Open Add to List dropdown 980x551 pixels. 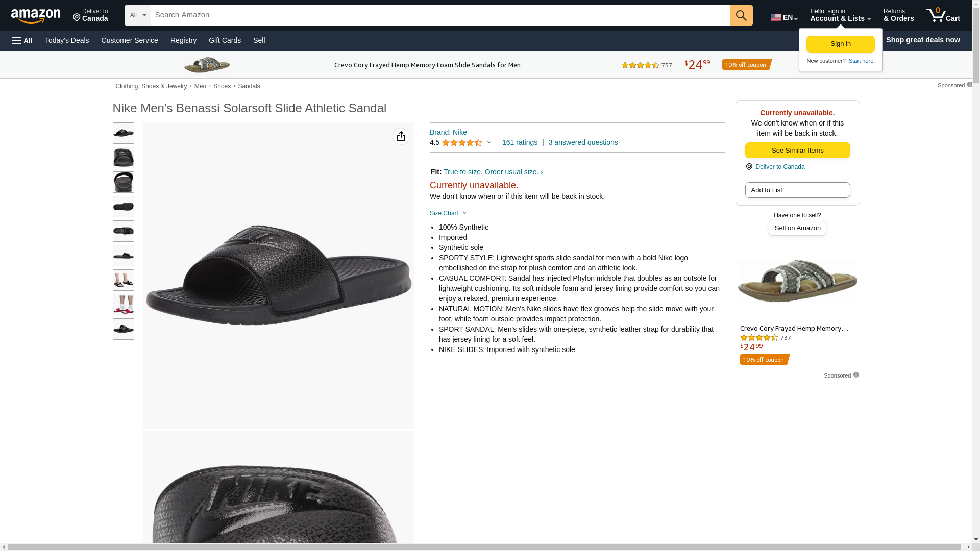tap(797, 190)
